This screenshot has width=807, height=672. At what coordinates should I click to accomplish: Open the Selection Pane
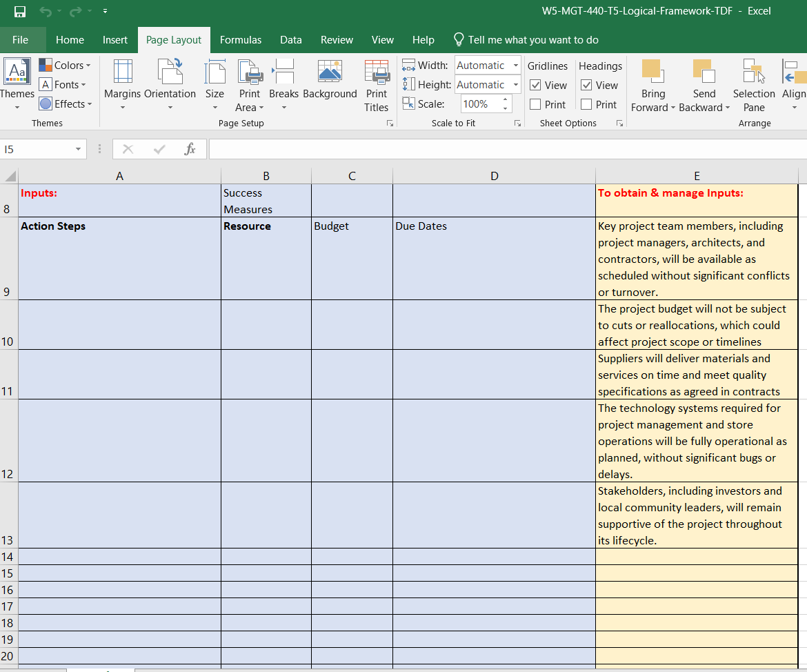click(753, 83)
